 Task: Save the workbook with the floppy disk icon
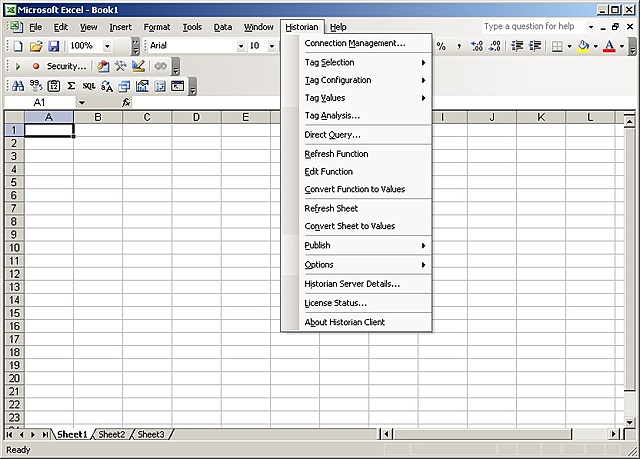53,46
